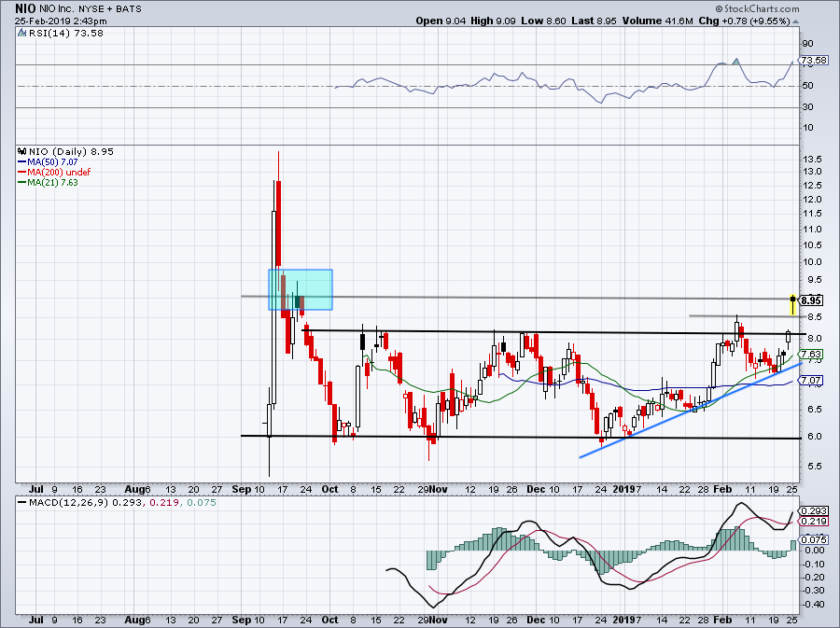Click the 'Volume 41.6M' value
The width and height of the screenshot is (840, 628).
point(657,21)
